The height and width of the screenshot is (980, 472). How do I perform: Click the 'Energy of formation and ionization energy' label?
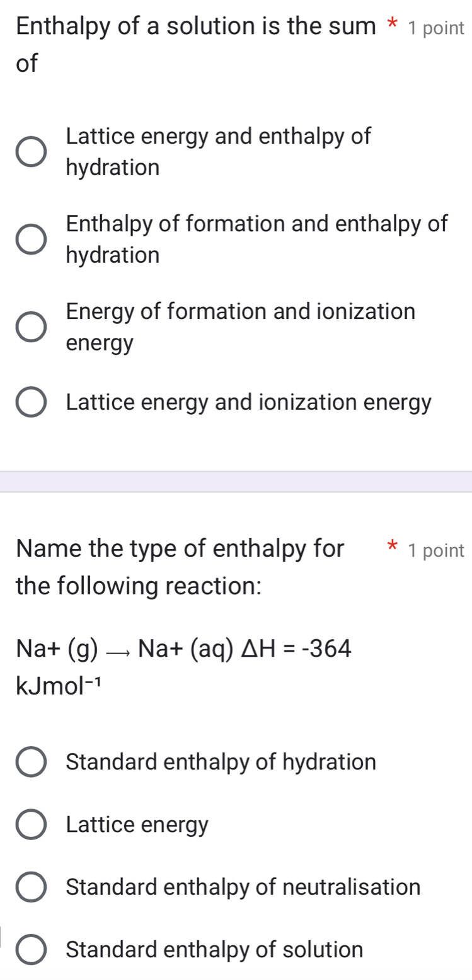point(240,327)
